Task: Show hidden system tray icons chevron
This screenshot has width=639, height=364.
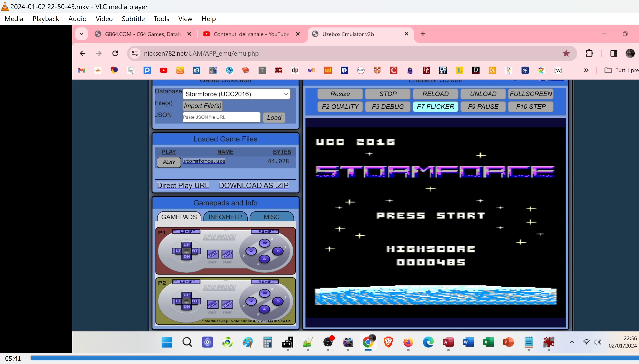Action: pos(572,342)
